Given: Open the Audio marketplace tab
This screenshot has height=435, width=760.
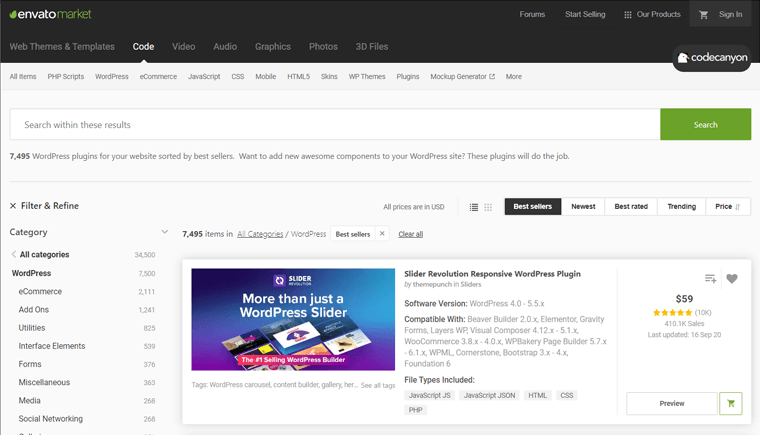Looking at the screenshot, I should pyautogui.click(x=225, y=47).
